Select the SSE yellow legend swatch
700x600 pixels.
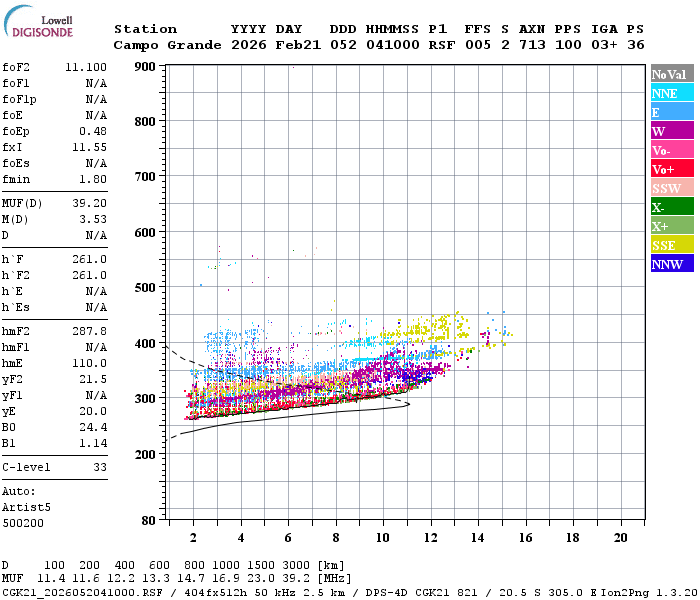point(672,244)
